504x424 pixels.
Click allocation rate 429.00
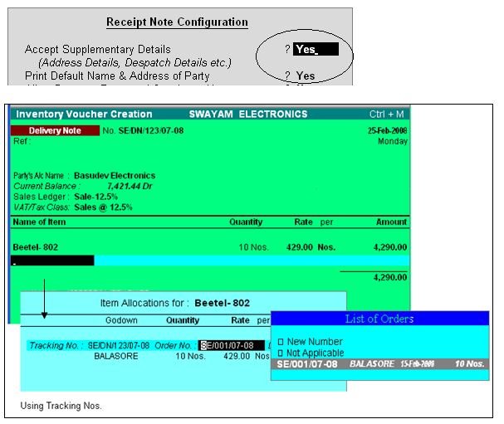pos(237,356)
